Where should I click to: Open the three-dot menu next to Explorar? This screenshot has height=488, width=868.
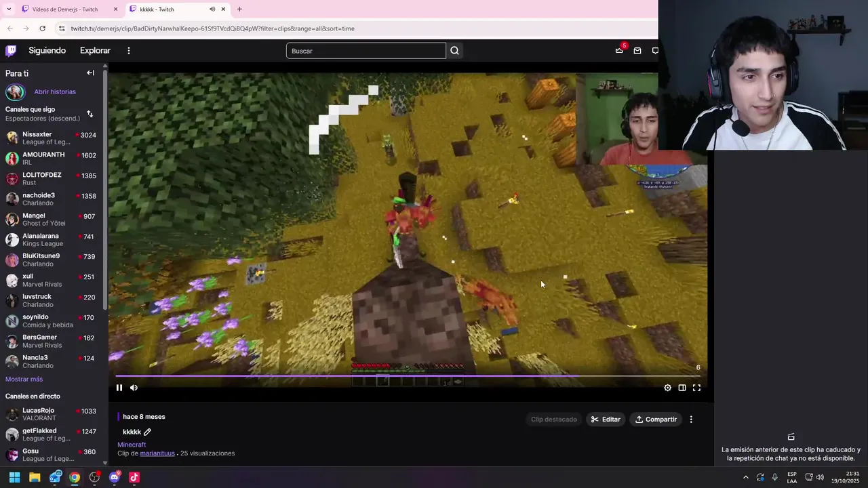[x=128, y=50]
